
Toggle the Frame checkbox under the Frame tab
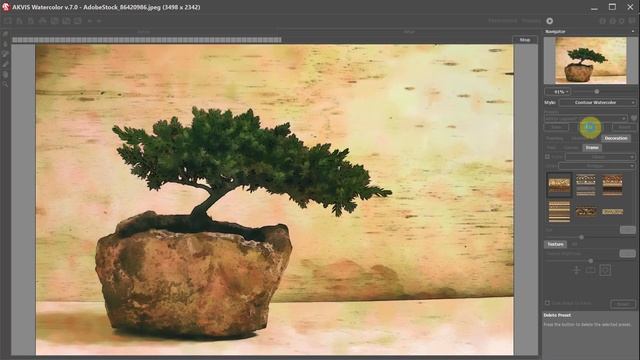tap(547, 157)
